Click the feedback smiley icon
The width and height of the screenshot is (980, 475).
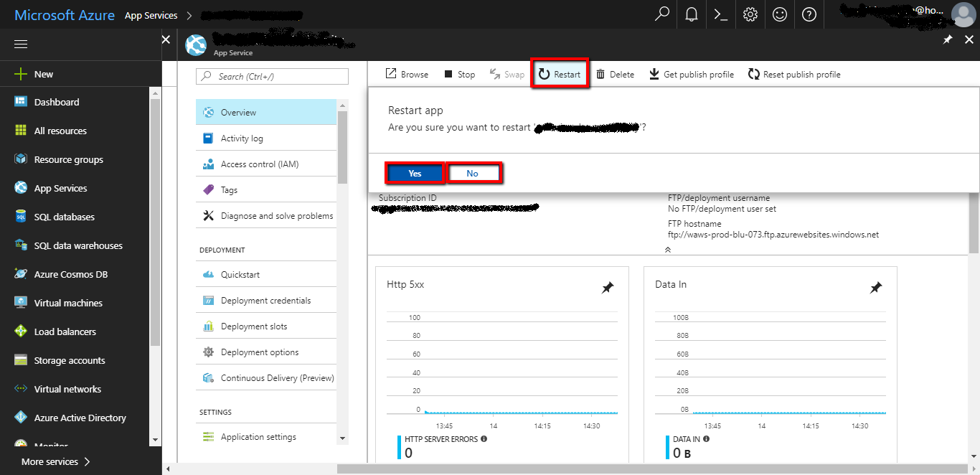pos(779,14)
